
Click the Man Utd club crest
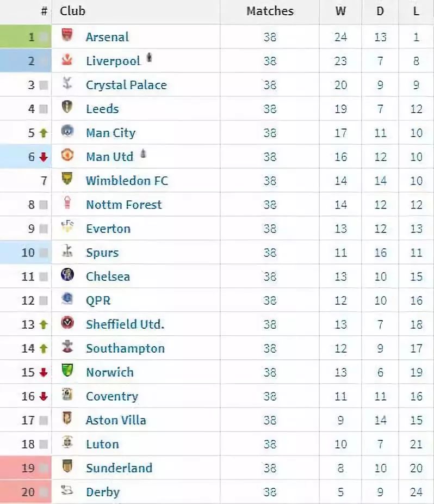67,155
